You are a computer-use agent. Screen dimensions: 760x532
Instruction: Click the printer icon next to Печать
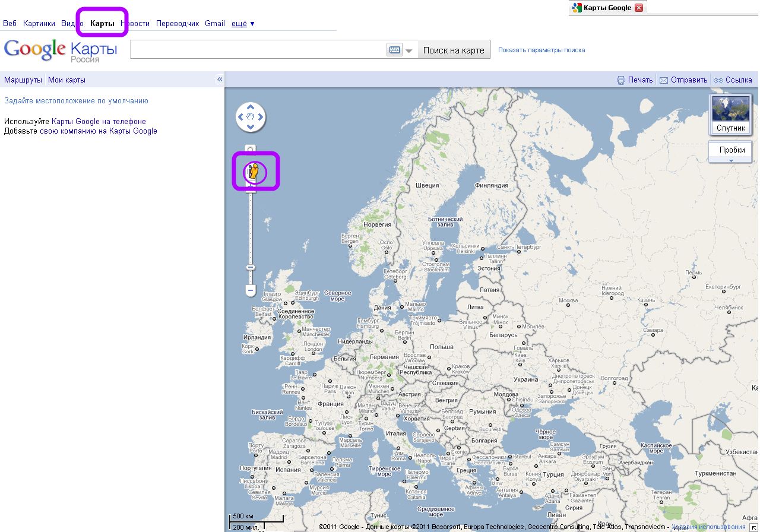621,80
